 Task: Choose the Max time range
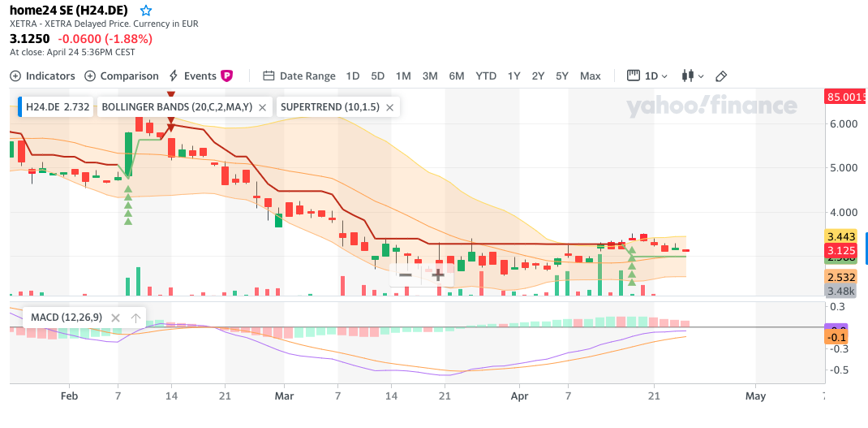click(591, 76)
